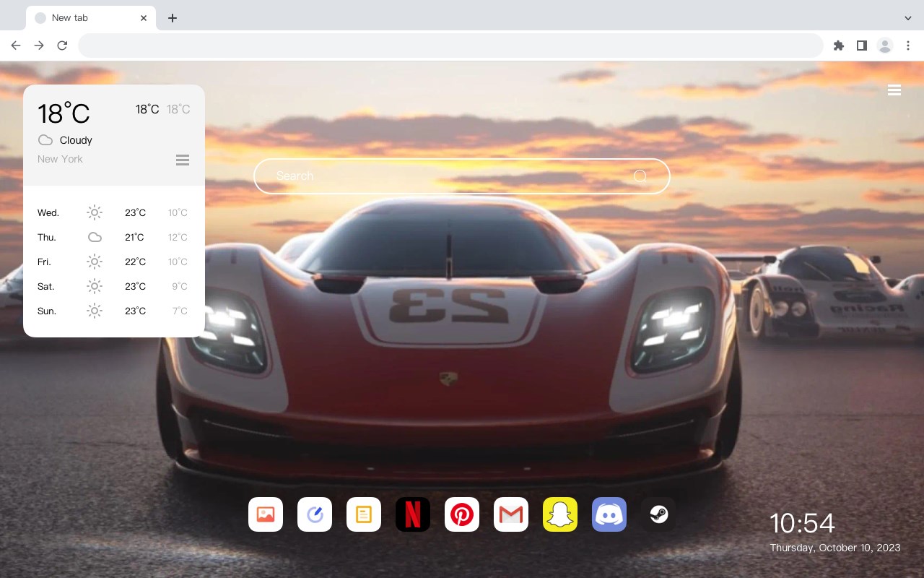This screenshot has width=924, height=578.
Task: Click the New York location label
Action: pos(60,159)
